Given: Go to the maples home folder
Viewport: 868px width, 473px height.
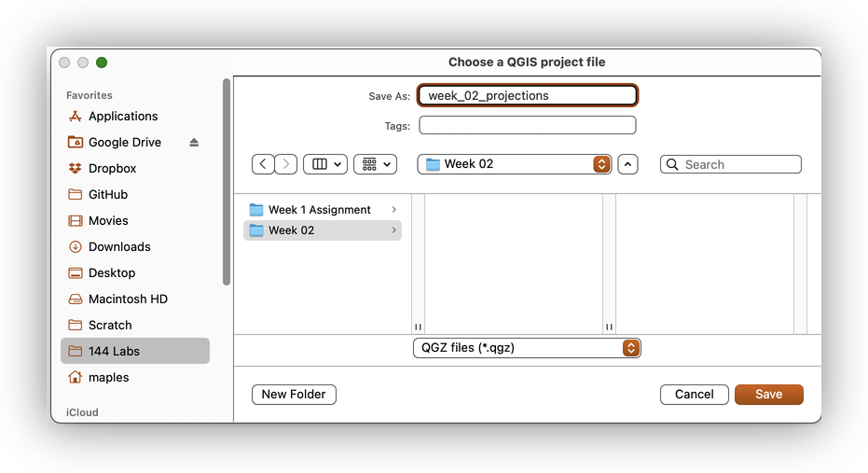Looking at the screenshot, I should click(108, 378).
